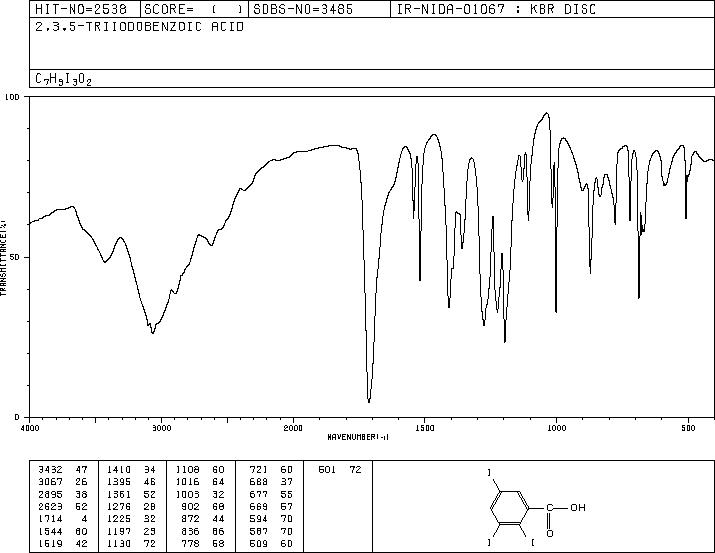Click the 587 peak entry
Screen dimensions: 715x553
(x=271, y=531)
